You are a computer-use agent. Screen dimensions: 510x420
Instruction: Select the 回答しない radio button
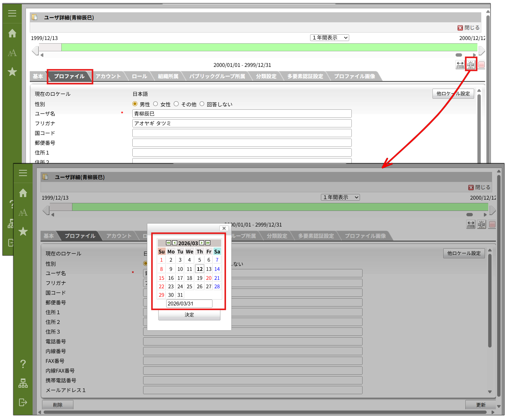tap(202, 104)
